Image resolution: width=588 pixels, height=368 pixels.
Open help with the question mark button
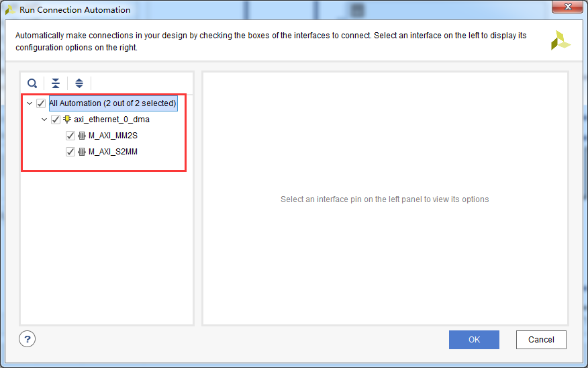[x=27, y=339]
